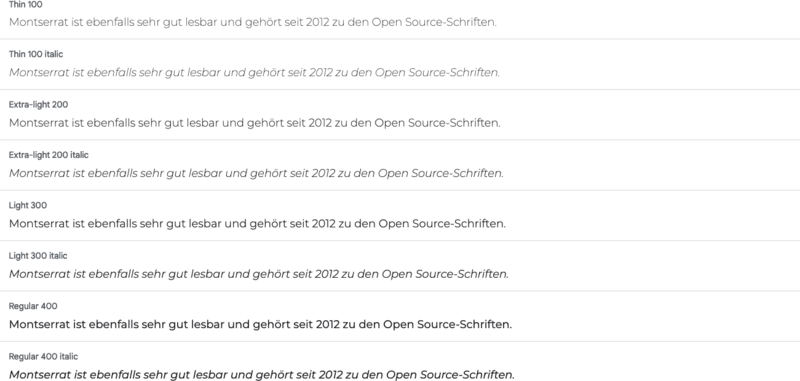Click the Regular 400 italic label
The image size is (800, 381).
43,357
